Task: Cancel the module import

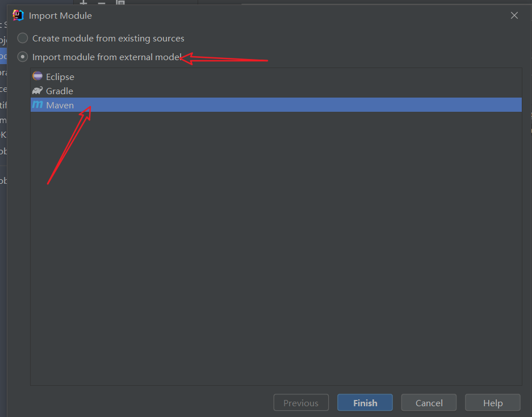Action: [429, 402]
